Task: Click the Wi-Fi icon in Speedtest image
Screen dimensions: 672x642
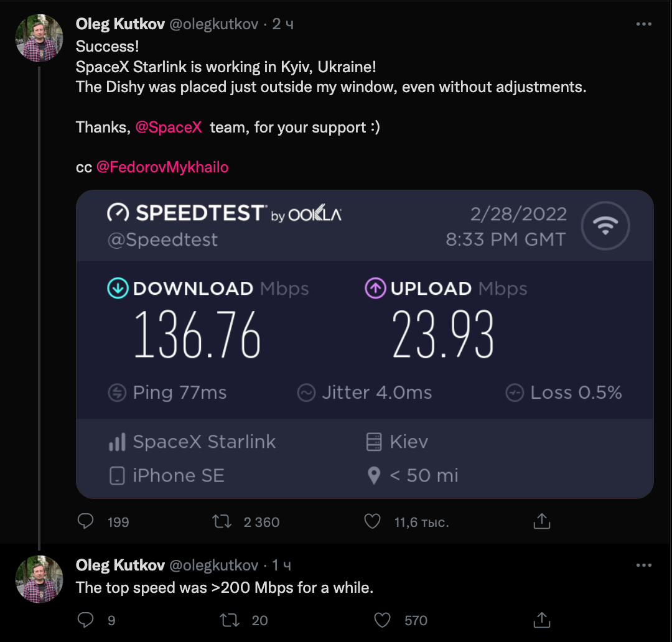Action: [x=605, y=226]
